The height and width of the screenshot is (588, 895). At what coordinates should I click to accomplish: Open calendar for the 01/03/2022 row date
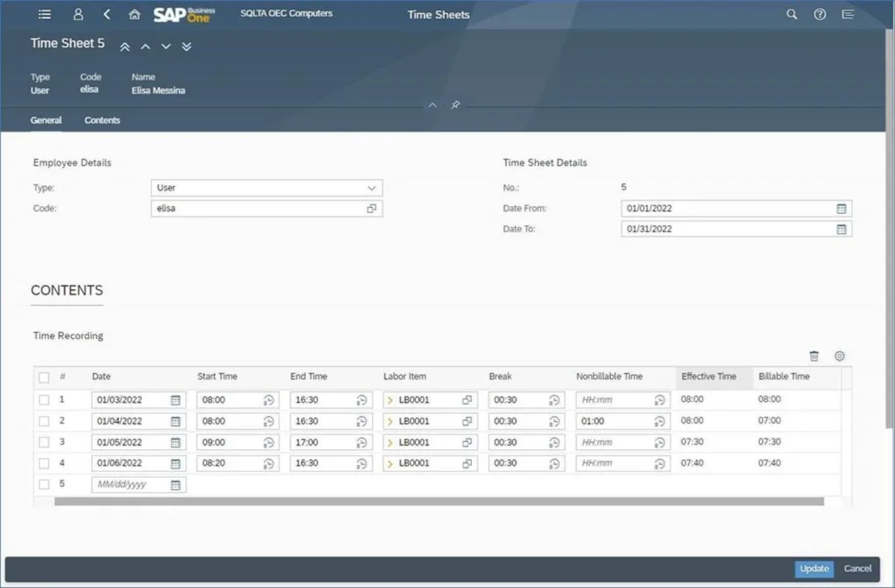point(176,400)
